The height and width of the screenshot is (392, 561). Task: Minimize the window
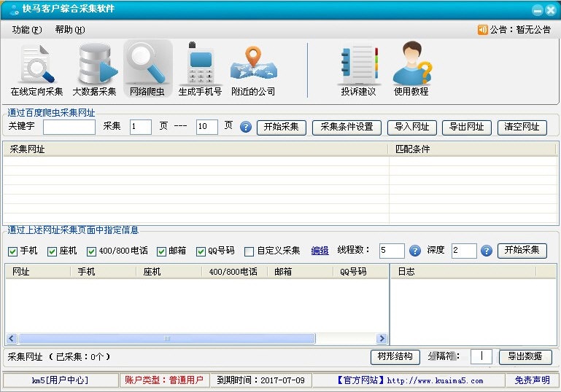(x=538, y=10)
